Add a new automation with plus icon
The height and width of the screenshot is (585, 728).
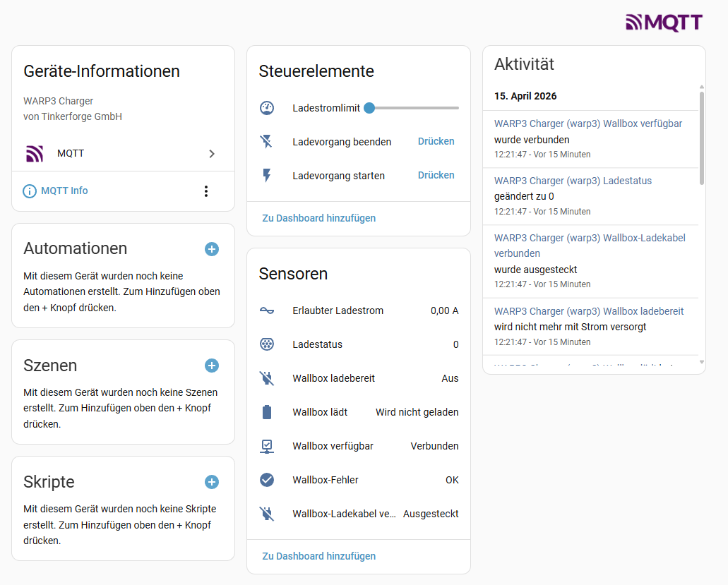click(212, 249)
